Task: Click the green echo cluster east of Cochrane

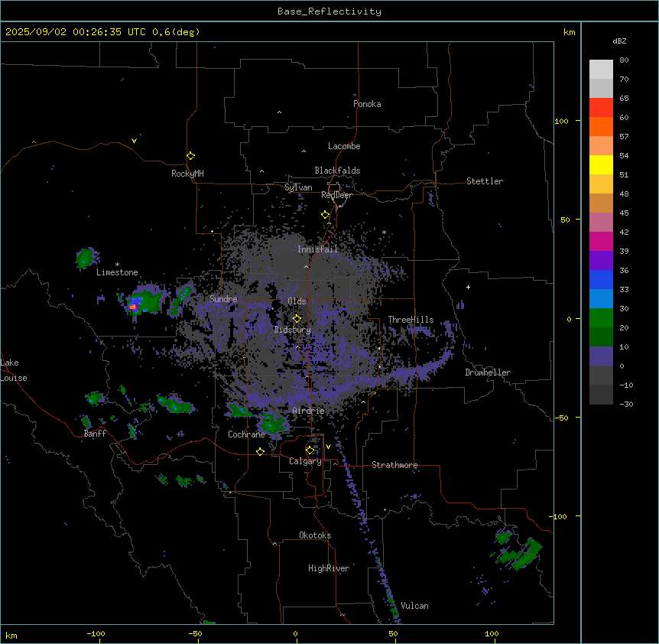Action: 272,424
